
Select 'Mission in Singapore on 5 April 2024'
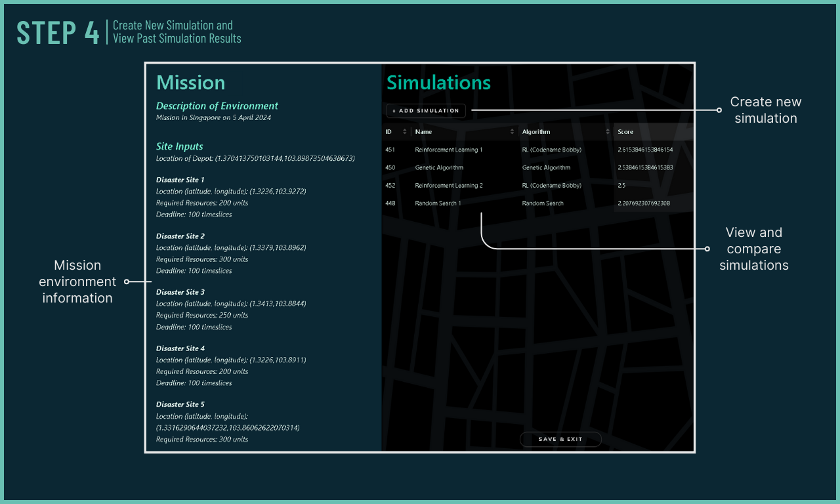pos(213,118)
